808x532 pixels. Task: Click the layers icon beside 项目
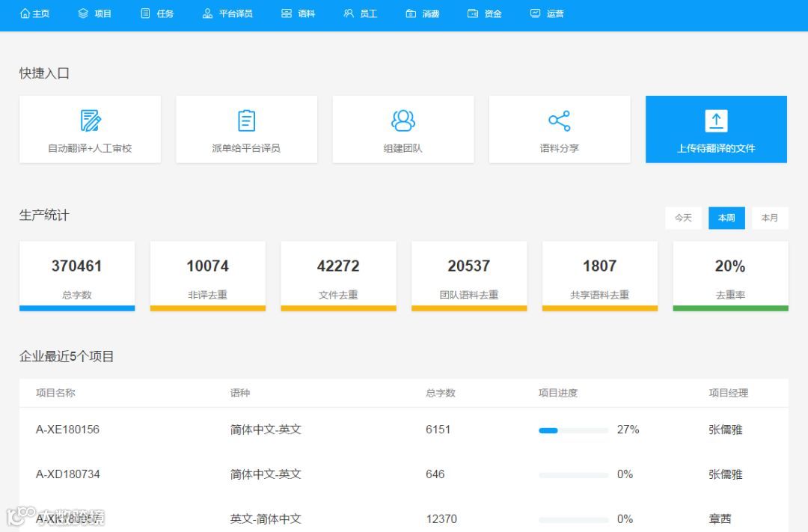pyautogui.click(x=83, y=13)
